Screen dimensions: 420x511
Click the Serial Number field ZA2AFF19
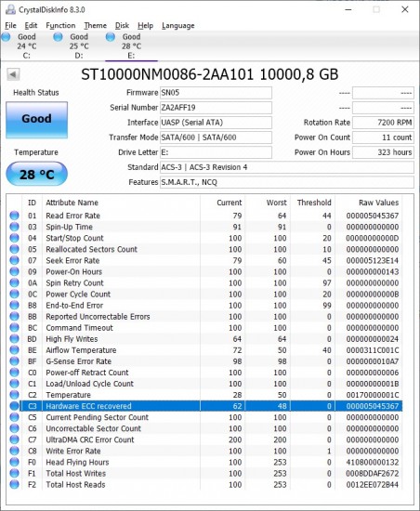(x=216, y=108)
